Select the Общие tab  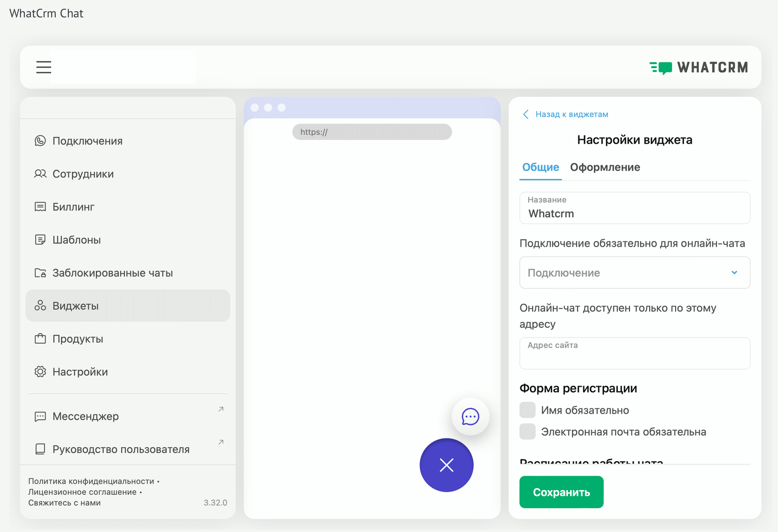tap(541, 168)
